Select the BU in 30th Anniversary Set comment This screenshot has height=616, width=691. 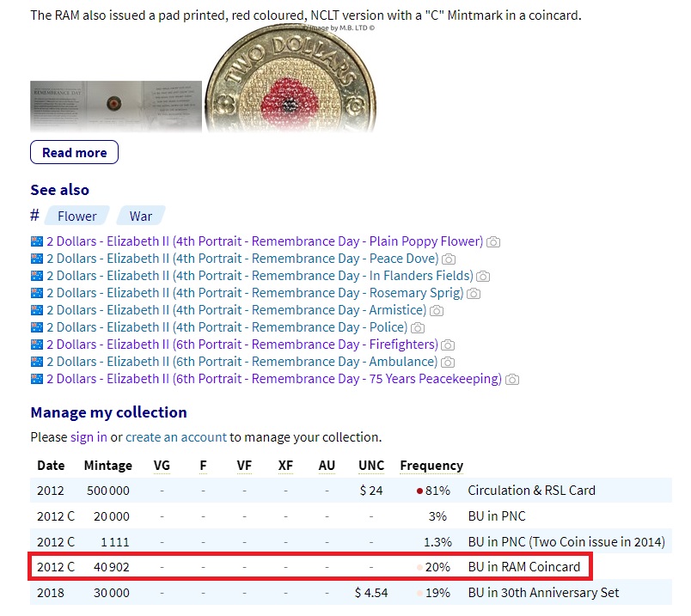pyautogui.click(x=543, y=593)
